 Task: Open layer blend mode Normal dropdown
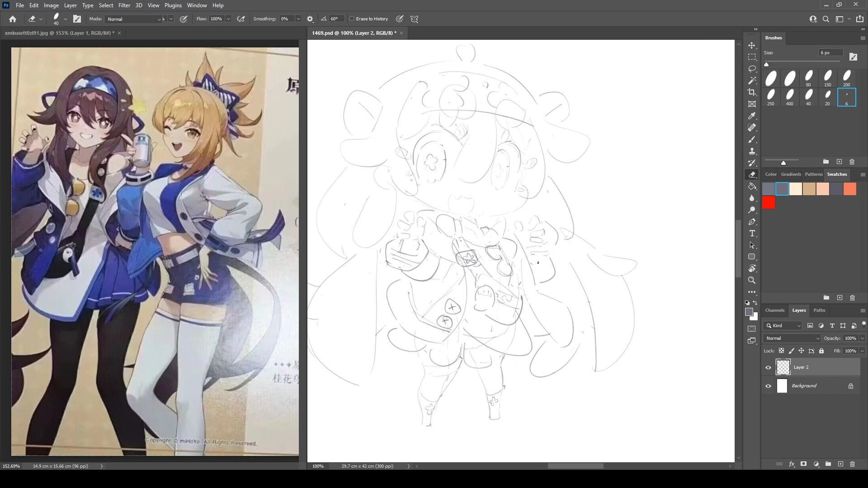(792, 338)
